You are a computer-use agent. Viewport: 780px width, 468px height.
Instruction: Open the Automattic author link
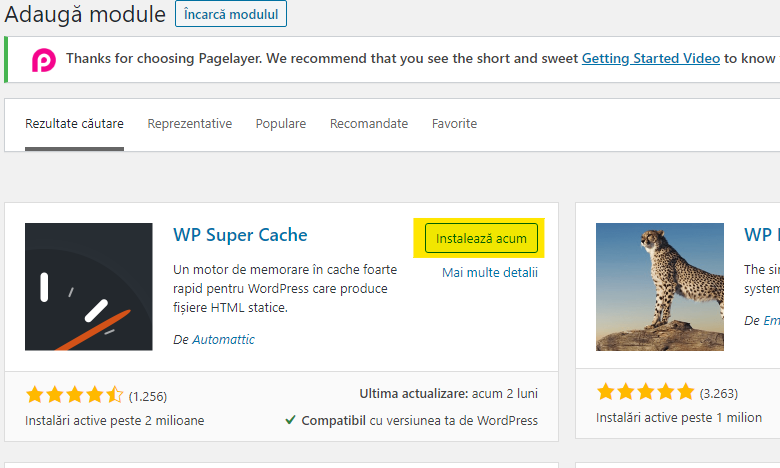coord(223,340)
